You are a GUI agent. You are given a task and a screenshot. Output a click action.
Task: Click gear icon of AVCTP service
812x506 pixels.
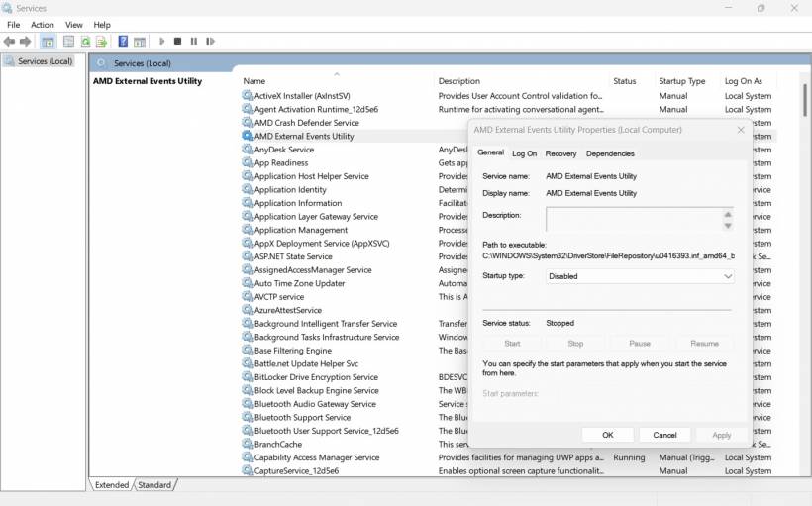[x=247, y=297]
